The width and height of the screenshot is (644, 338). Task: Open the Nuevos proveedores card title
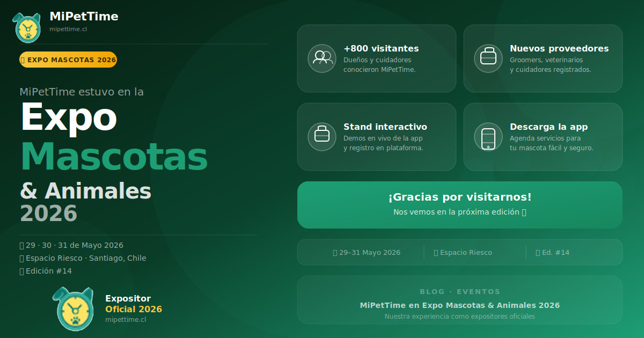(x=559, y=48)
